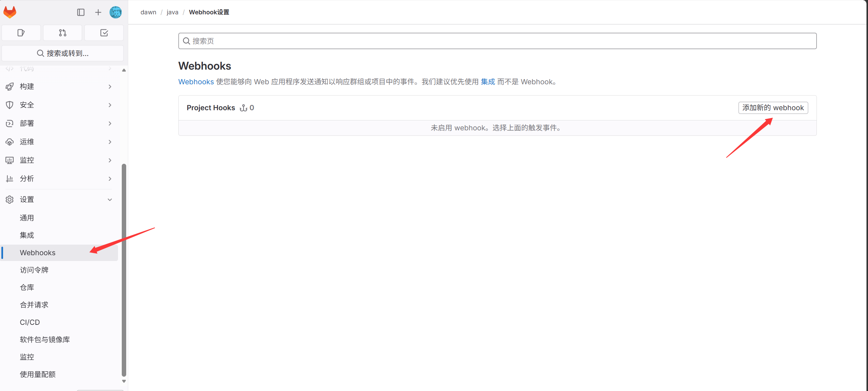Viewport: 868px width, 391px height.
Task: Click the Project Hooks anchor icon
Action: click(x=244, y=108)
